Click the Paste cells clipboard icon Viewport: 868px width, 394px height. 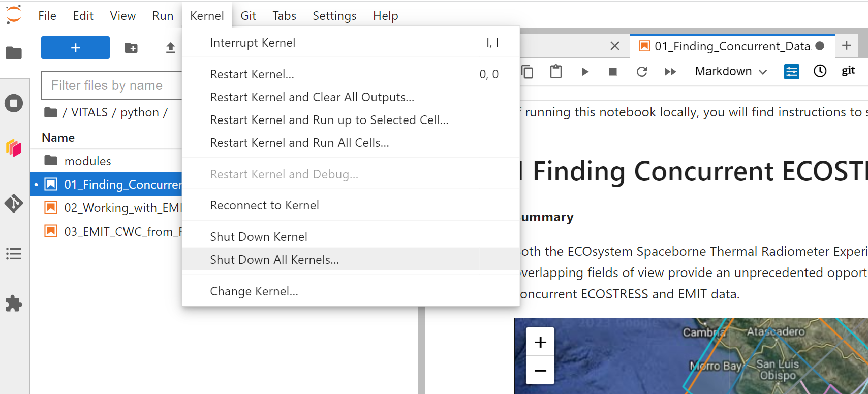(x=556, y=72)
